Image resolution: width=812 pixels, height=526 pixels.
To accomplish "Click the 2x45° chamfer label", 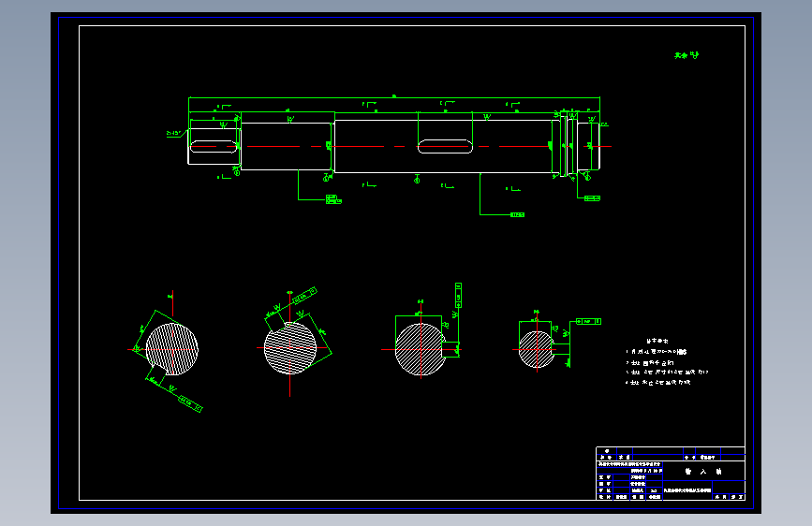I will tap(173, 134).
